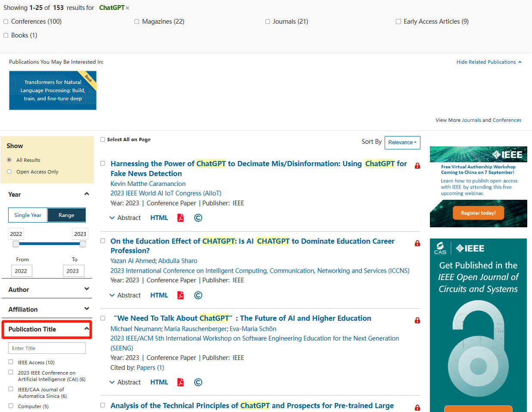
Task: Open PDF of the "We Need To Talk About ChatGPT" paper
Action: [x=180, y=382]
